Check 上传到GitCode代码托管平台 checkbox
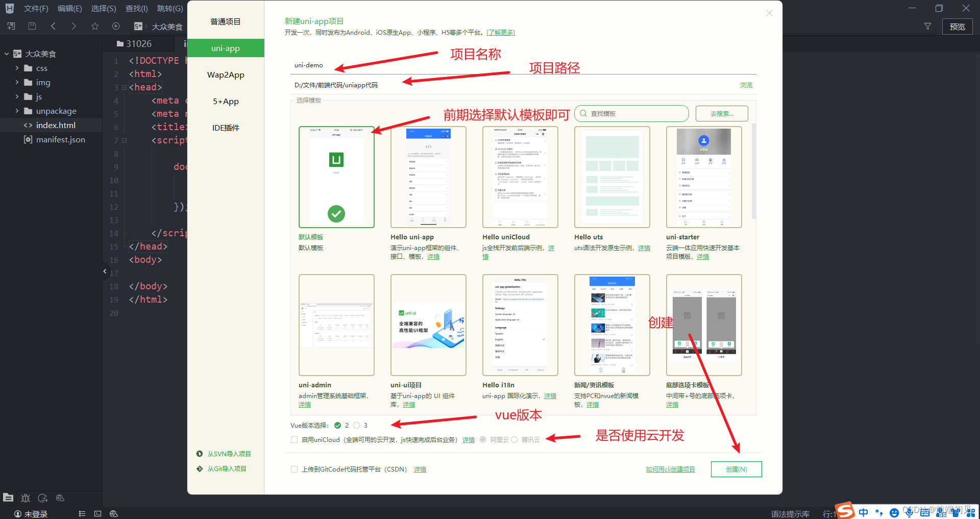The width and height of the screenshot is (980, 519). tap(294, 469)
